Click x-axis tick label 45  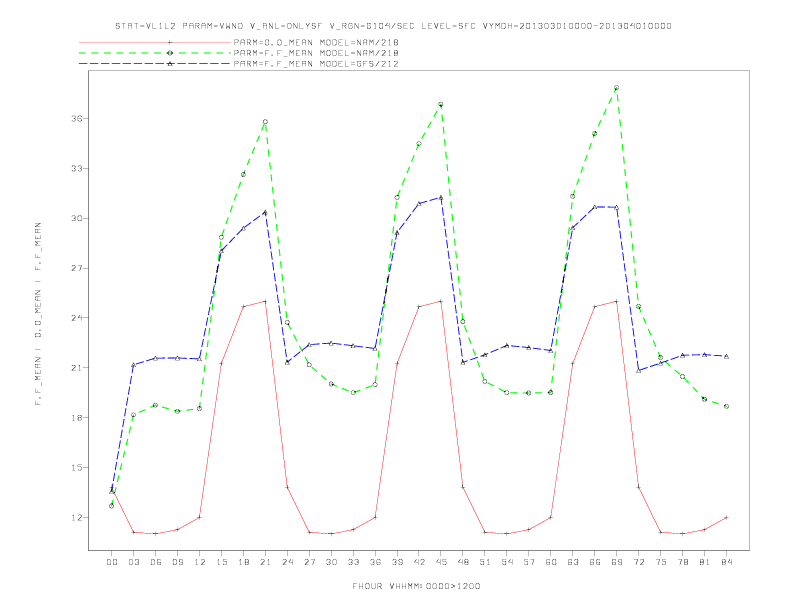tap(441, 562)
